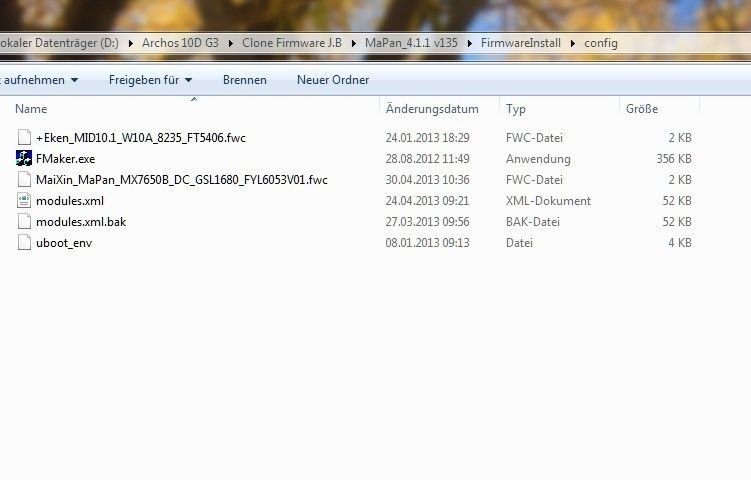The height and width of the screenshot is (480, 751).
Task: Click the date 24.01.2013 18:29
Action: pos(427,138)
